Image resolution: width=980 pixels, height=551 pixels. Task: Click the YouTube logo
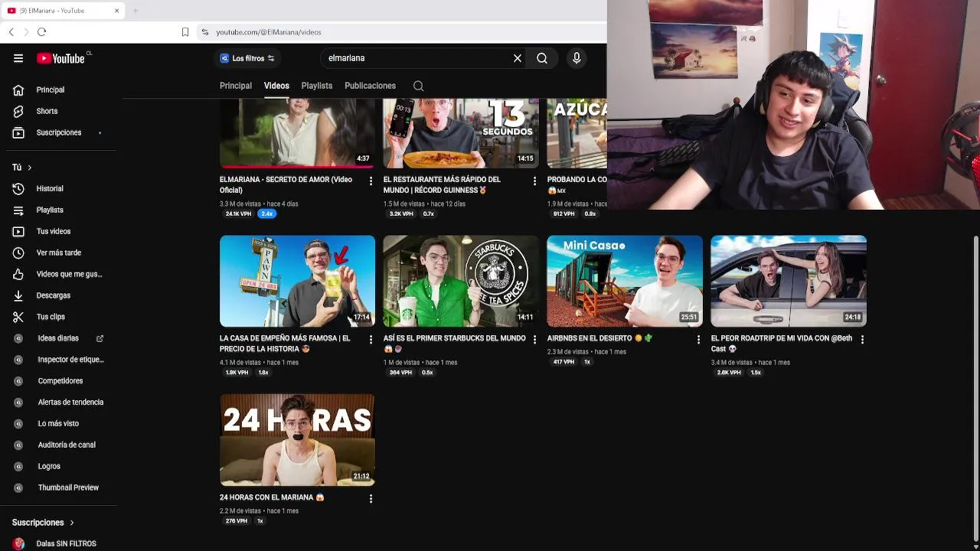click(x=60, y=58)
